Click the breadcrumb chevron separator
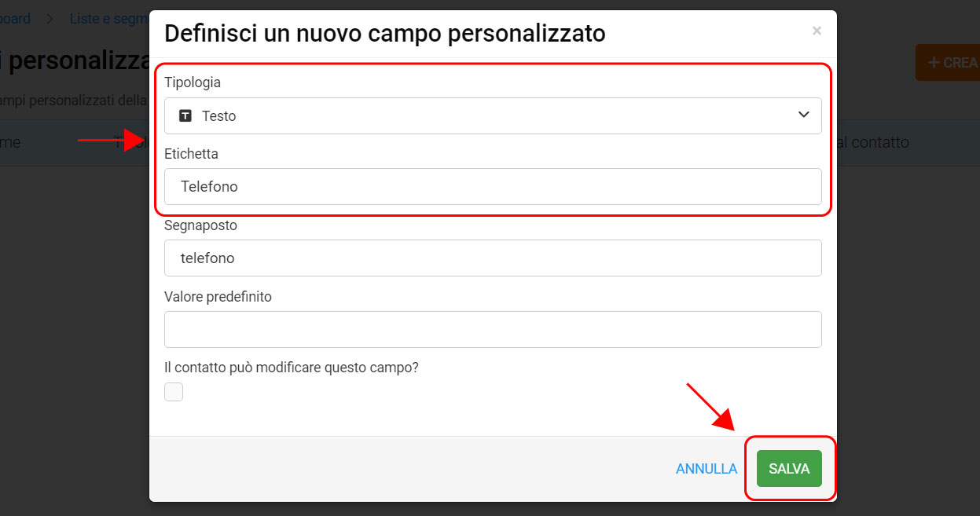Screen dimensions: 980x516 point(50,19)
